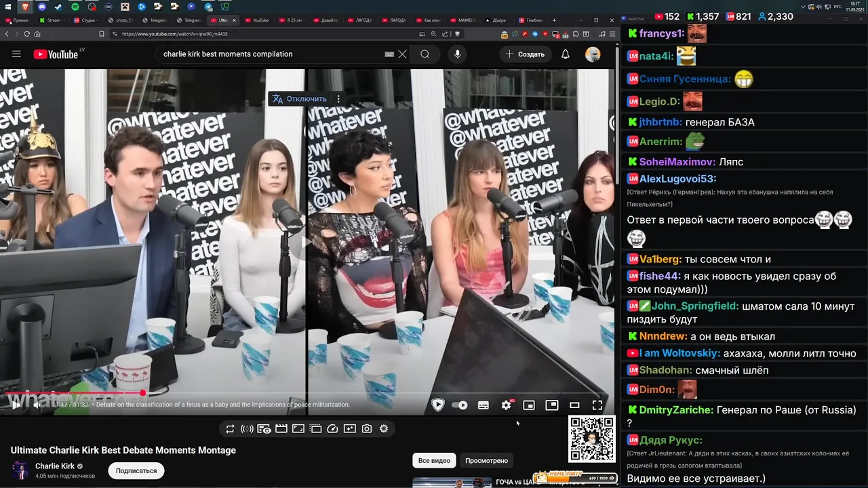Screen dimensions: 868x488
Task: Select the Все видео chip
Action: pos(434,460)
